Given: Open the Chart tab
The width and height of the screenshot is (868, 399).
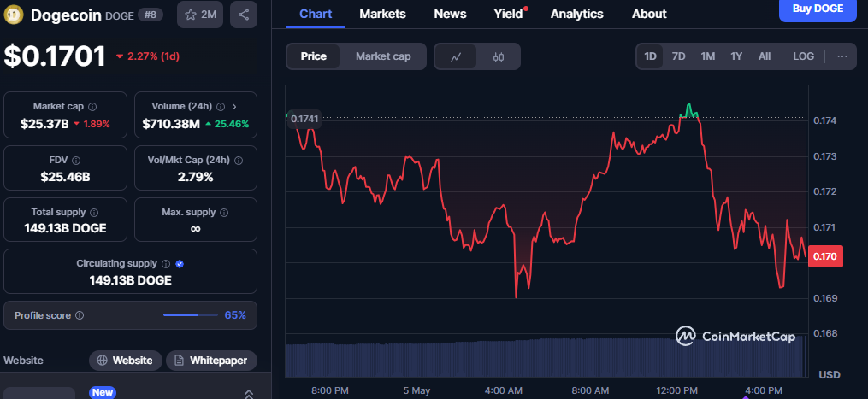Looking at the screenshot, I should coord(316,14).
